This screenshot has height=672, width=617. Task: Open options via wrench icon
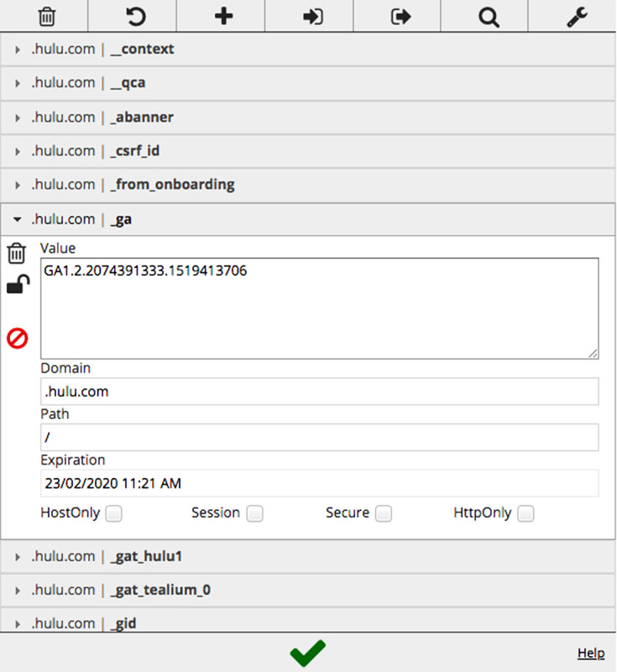coord(577,16)
